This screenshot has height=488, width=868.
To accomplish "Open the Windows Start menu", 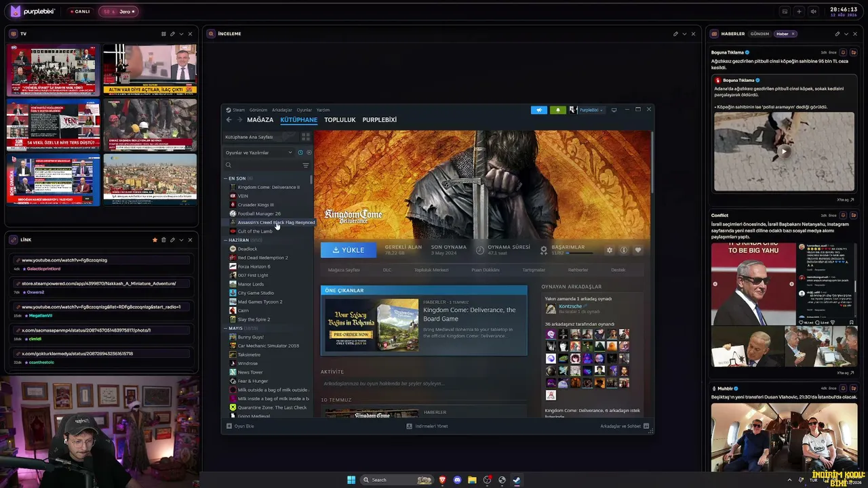I will (x=351, y=480).
